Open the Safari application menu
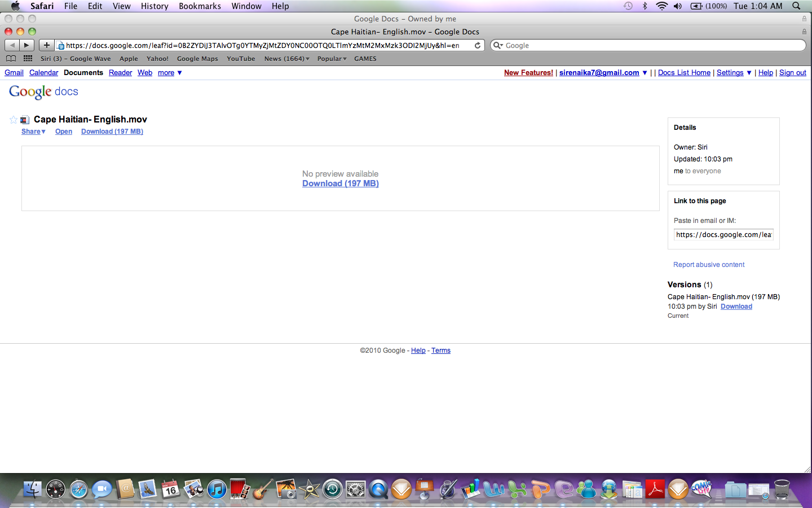Image resolution: width=812 pixels, height=508 pixels. pyautogui.click(x=42, y=6)
